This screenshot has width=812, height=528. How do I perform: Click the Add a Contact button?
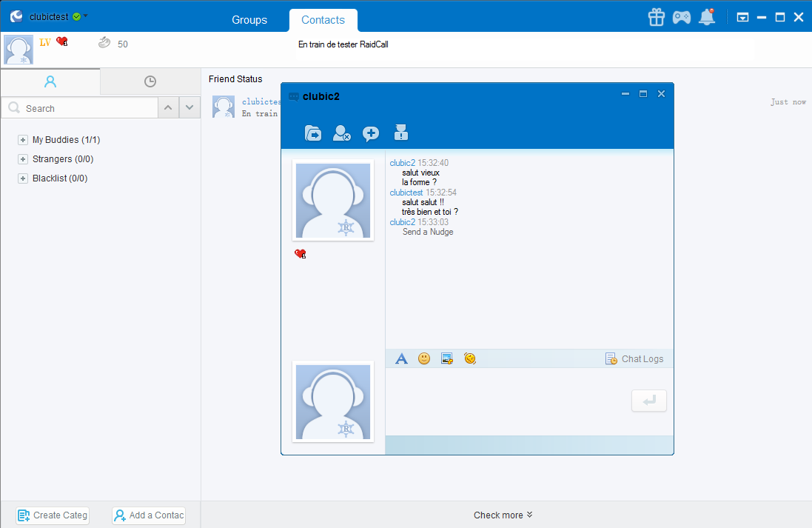[149, 515]
